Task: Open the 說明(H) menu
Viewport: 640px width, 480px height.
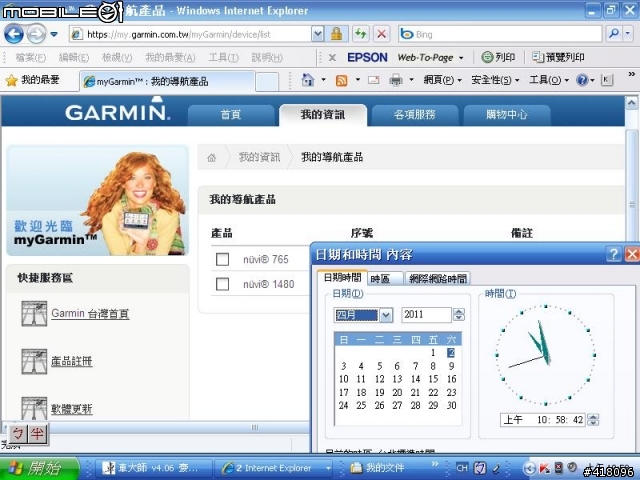Action: [x=267, y=58]
